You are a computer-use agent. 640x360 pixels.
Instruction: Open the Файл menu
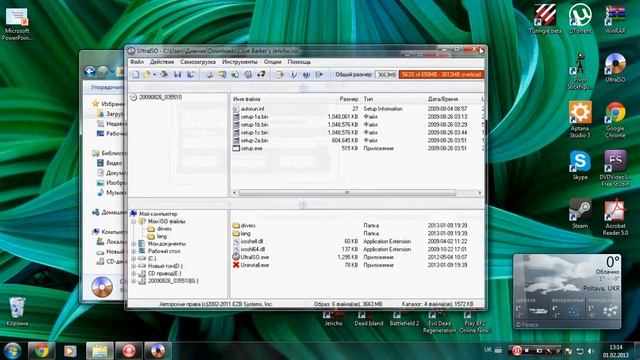[137, 62]
